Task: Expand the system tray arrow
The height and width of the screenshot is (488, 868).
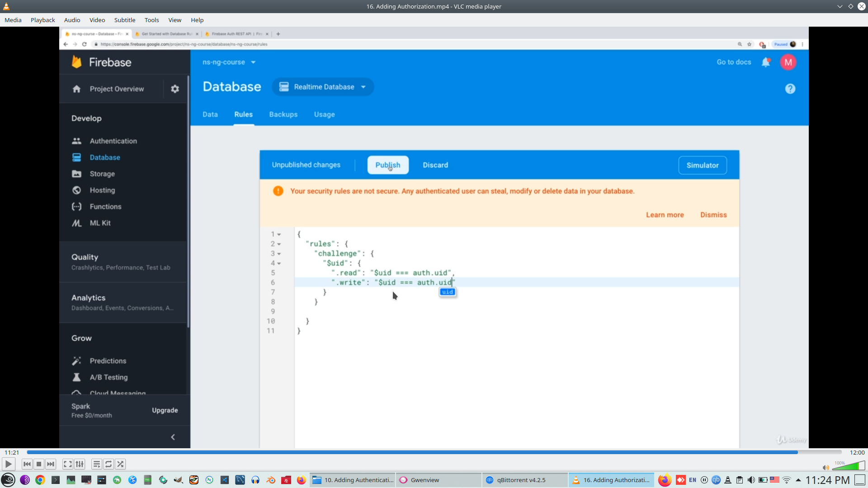Action: click(x=798, y=480)
